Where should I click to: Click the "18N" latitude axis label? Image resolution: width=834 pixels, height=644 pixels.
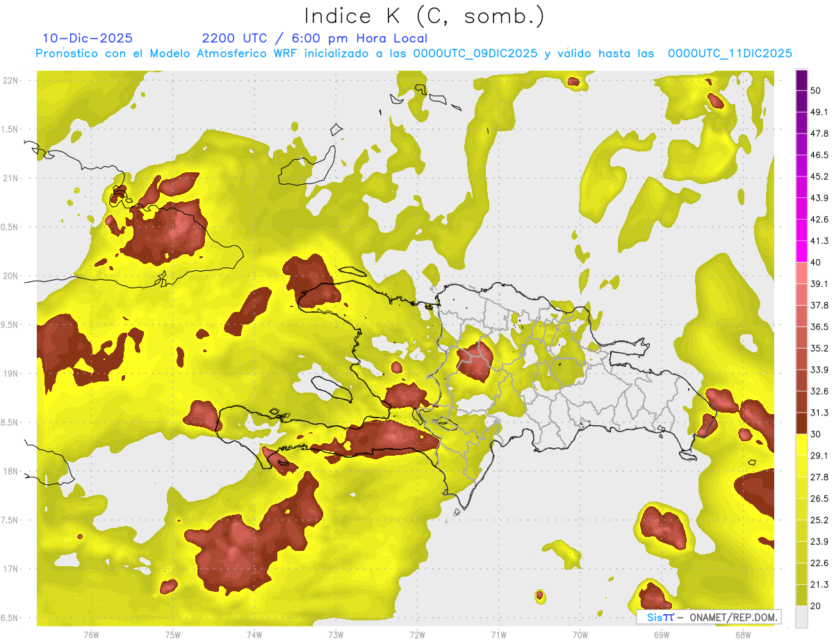coord(10,472)
